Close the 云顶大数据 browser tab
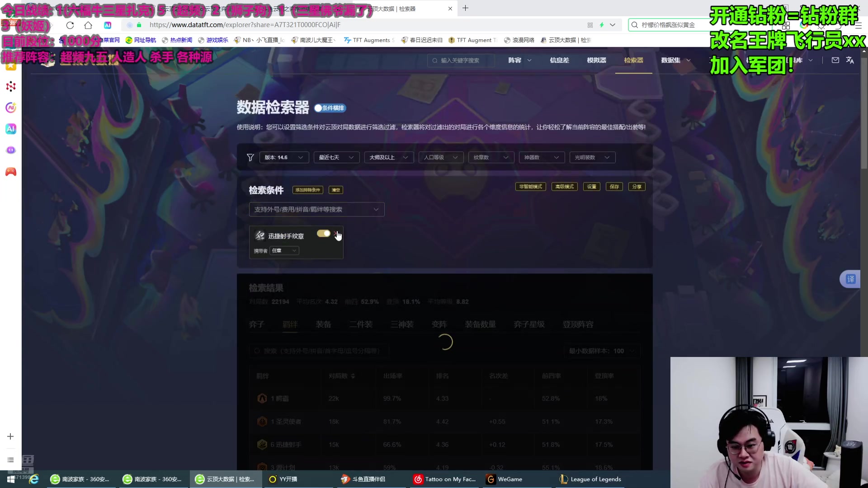 pos(450,9)
